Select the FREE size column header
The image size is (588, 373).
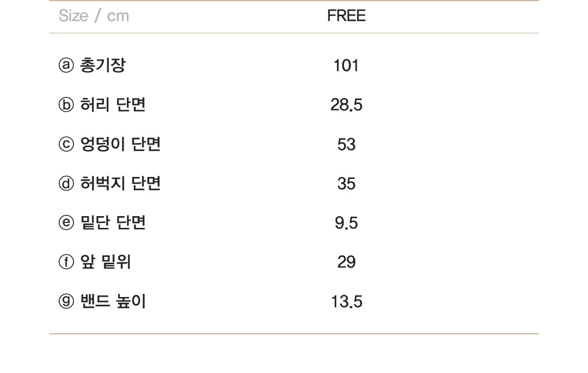346,16
